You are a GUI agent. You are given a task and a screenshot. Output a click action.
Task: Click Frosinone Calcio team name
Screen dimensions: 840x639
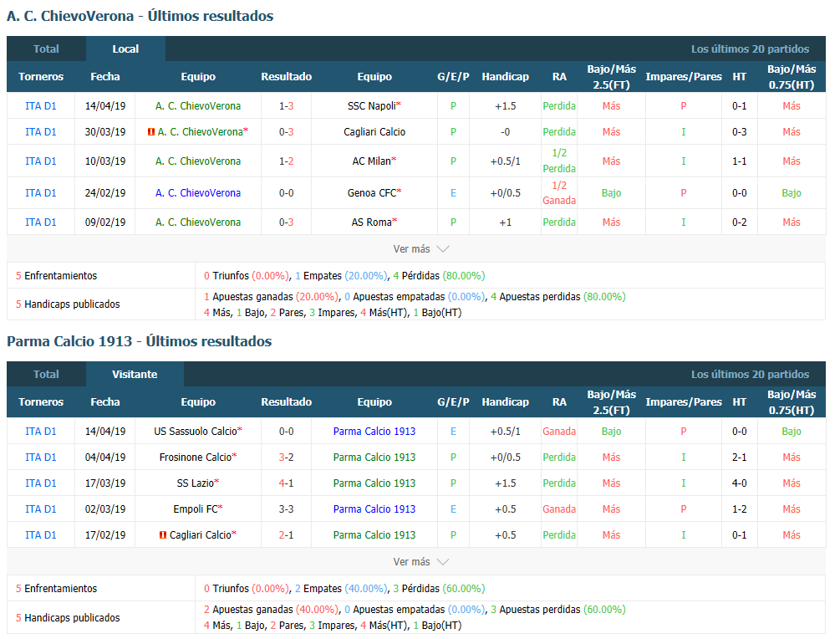point(196,458)
